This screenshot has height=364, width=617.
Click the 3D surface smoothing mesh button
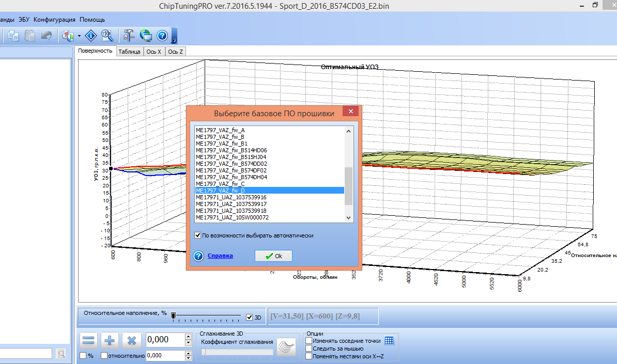coord(286,347)
